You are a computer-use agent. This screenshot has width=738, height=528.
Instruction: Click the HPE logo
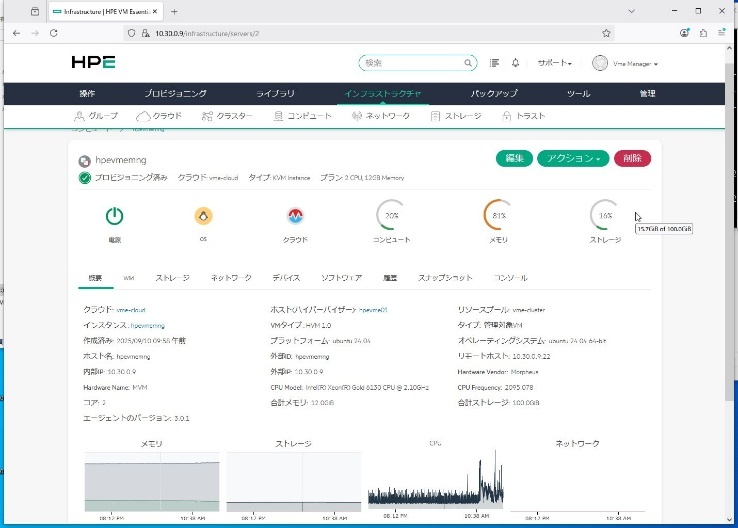click(93, 62)
